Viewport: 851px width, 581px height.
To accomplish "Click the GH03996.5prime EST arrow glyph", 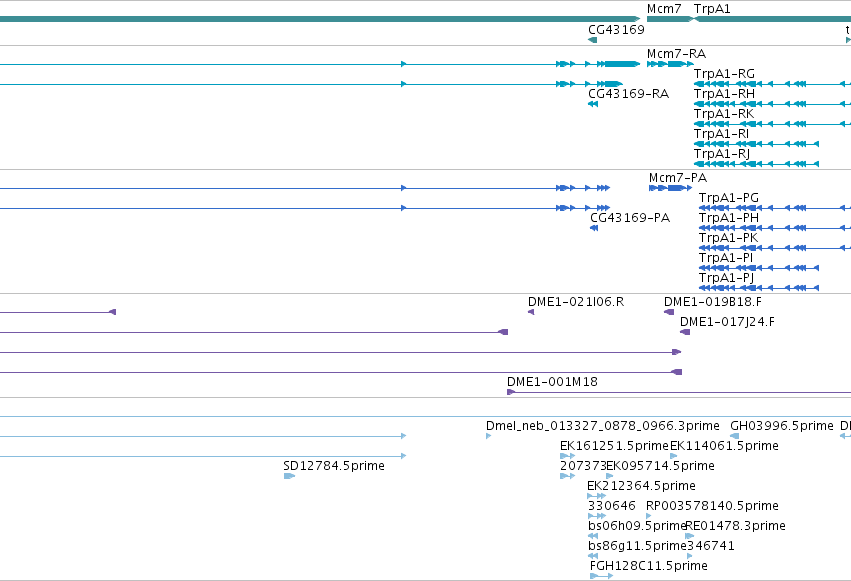I will pyautogui.click(x=734, y=436).
